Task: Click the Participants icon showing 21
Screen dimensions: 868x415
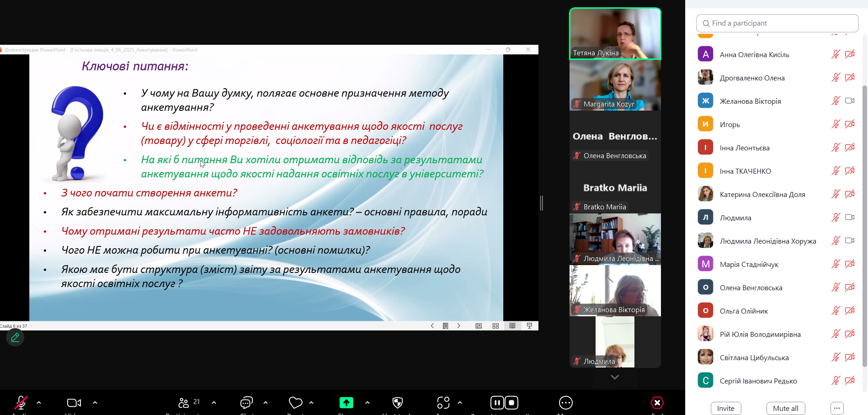Action: [x=184, y=403]
